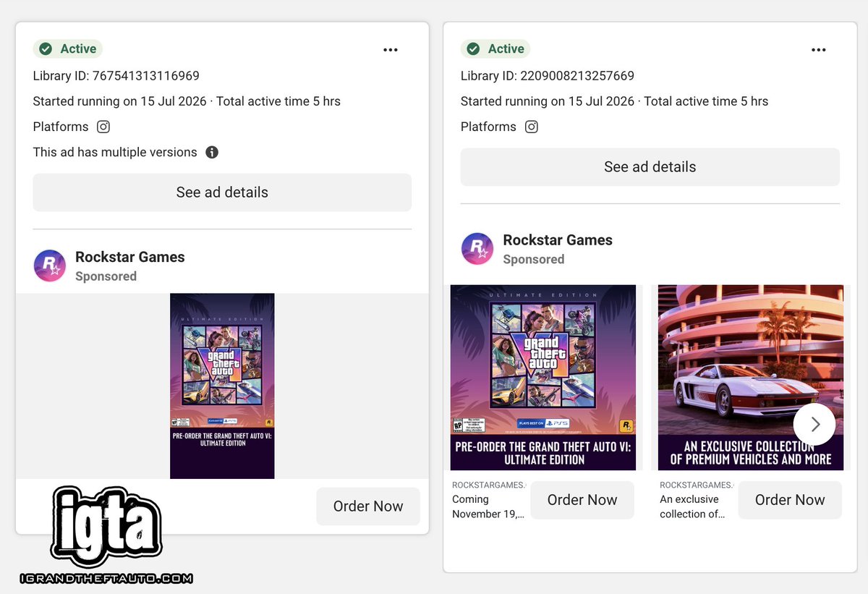This screenshot has height=594, width=868.
Task: Click Instagram platform icon on right ad card
Action: click(x=532, y=127)
